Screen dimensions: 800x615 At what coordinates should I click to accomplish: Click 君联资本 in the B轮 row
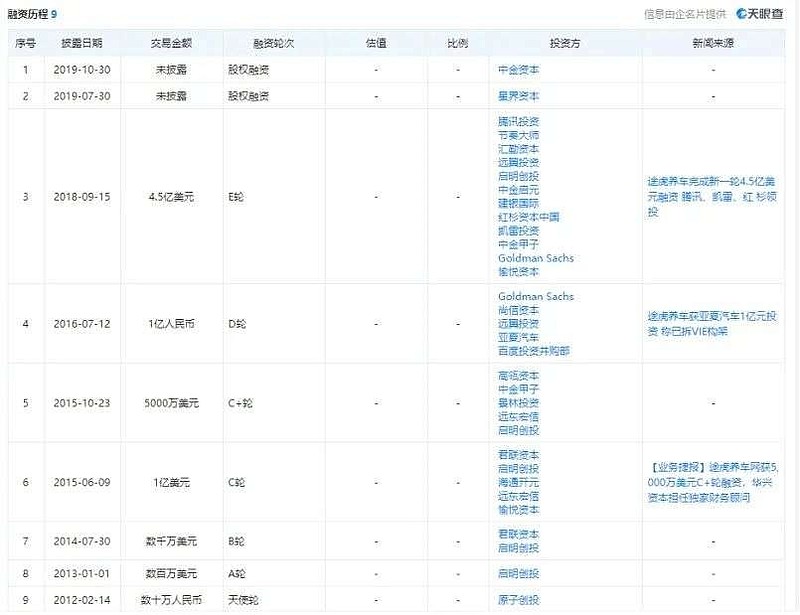[518, 534]
